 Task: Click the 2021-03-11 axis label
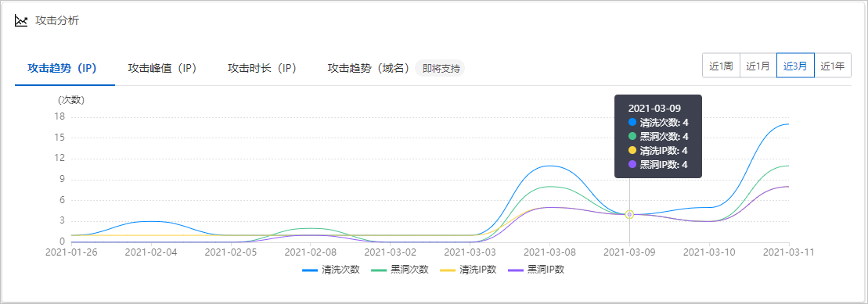[x=789, y=252]
